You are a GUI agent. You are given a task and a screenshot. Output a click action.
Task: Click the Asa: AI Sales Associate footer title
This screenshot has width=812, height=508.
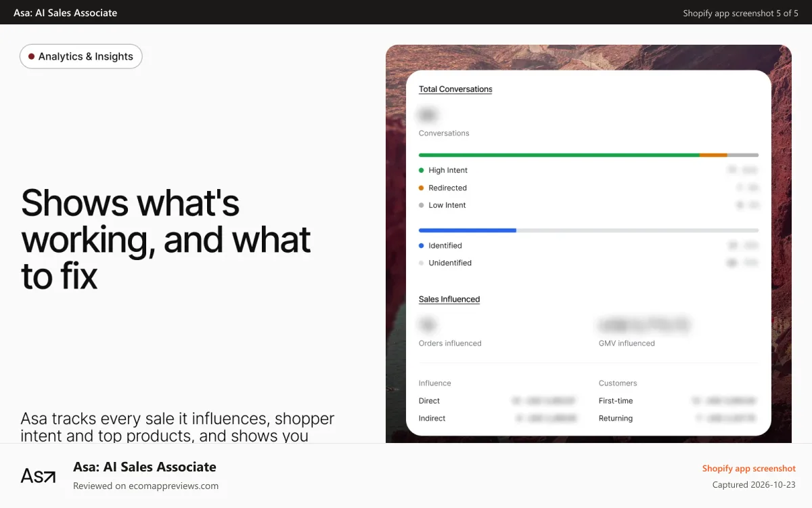pyautogui.click(x=145, y=467)
